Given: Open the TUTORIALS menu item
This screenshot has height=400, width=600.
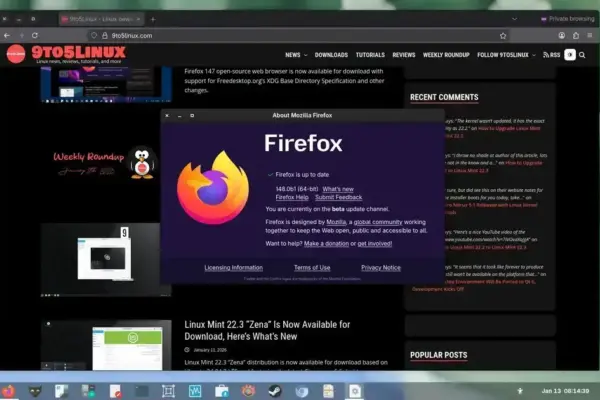Looking at the screenshot, I should (x=370, y=55).
